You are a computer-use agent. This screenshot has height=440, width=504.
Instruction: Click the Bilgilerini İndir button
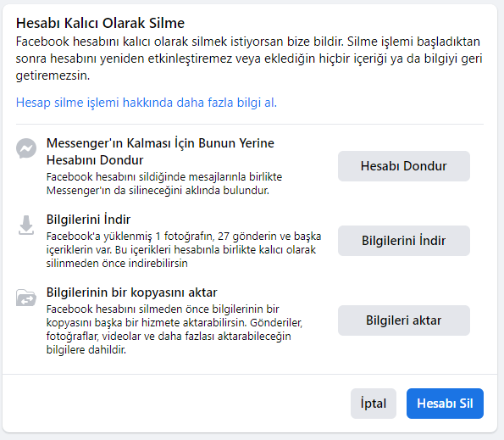point(404,241)
